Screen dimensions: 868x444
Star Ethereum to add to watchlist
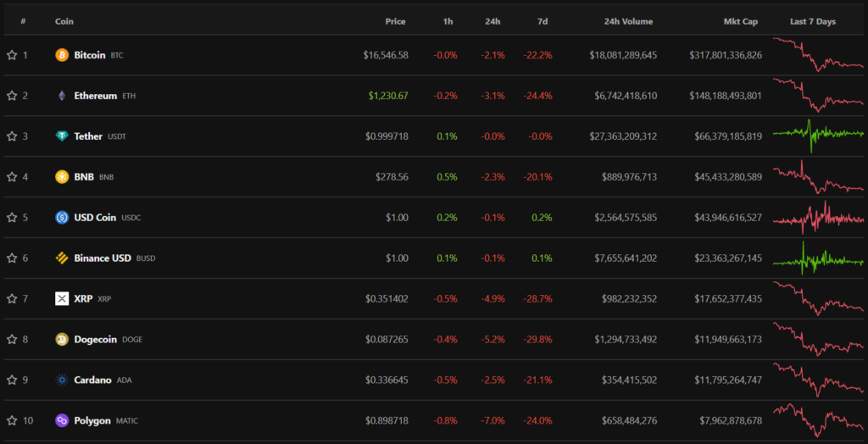(x=12, y=96)
